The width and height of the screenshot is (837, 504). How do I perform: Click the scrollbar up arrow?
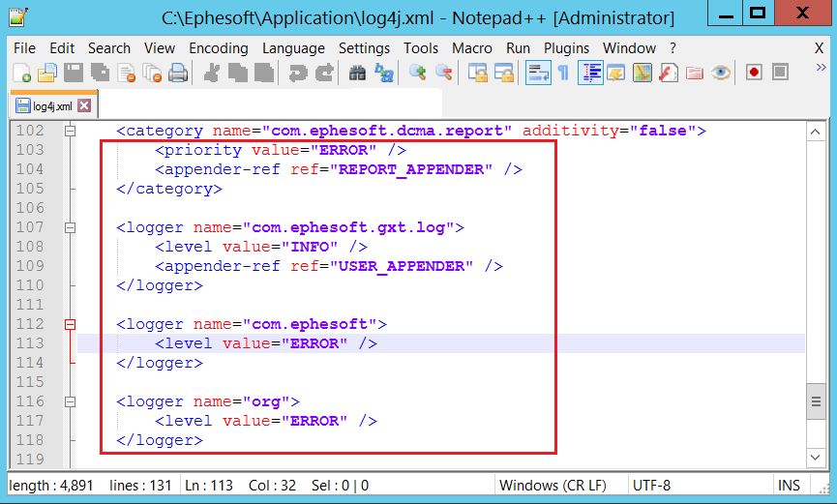[x=815, y=132]
